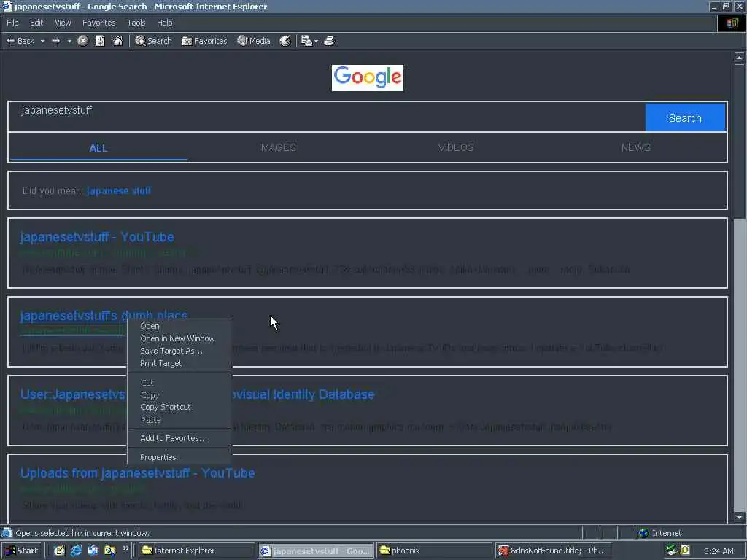Open the Edit menu
747x560 pixels.
pyautogui.click(x=36, y=23)
